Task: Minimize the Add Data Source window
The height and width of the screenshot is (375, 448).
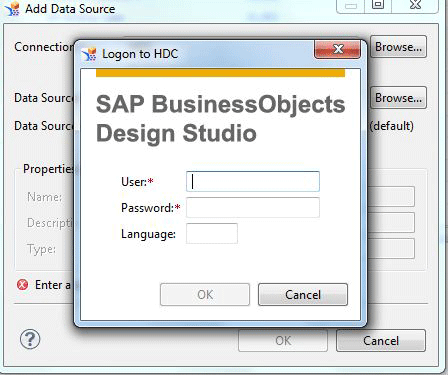Action: point(351,5)
